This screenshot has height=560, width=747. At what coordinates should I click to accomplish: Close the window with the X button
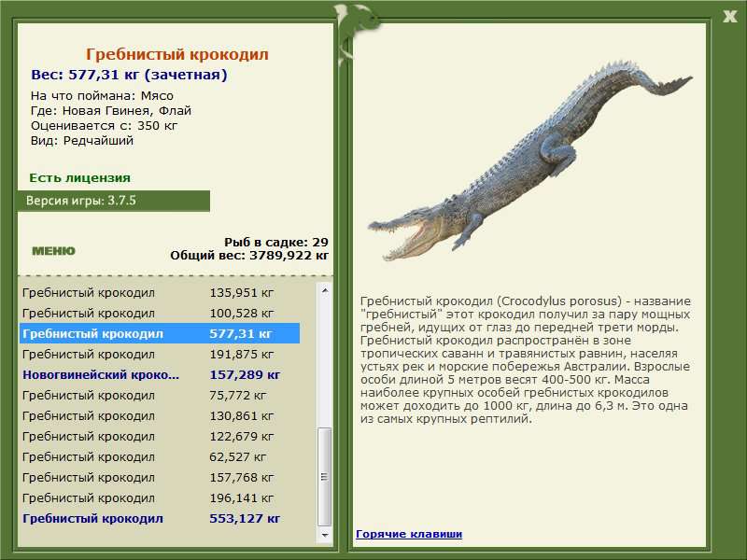pyautogui.click(x=729, y=15)
